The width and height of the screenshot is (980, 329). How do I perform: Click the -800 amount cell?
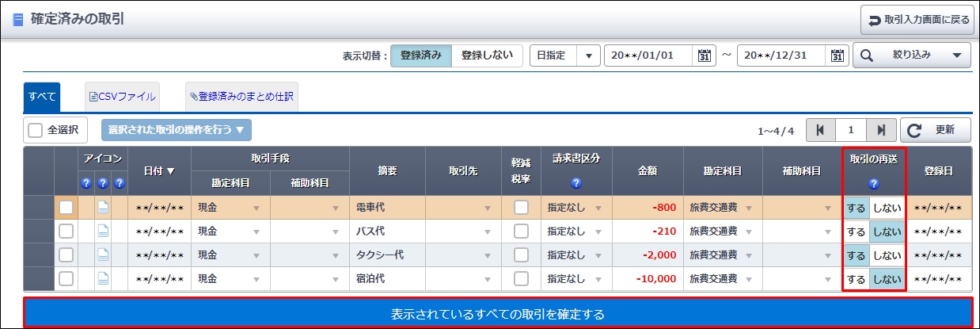click(x=646, y=208)
